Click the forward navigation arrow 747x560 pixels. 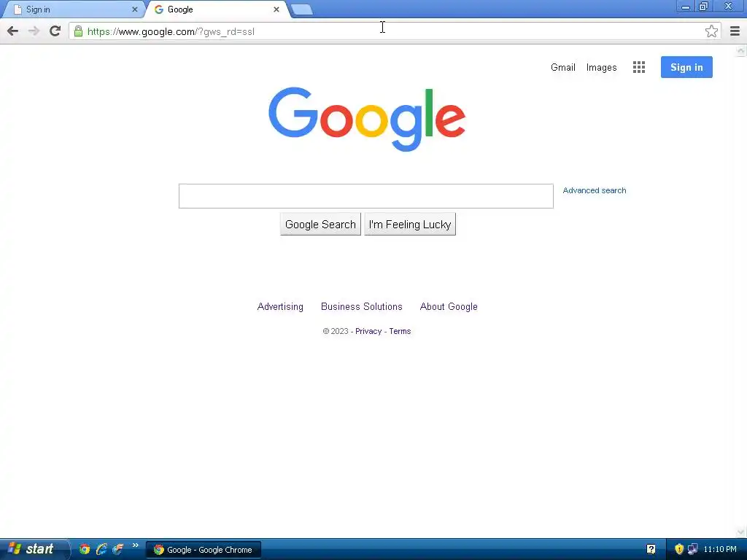point(34,31)
